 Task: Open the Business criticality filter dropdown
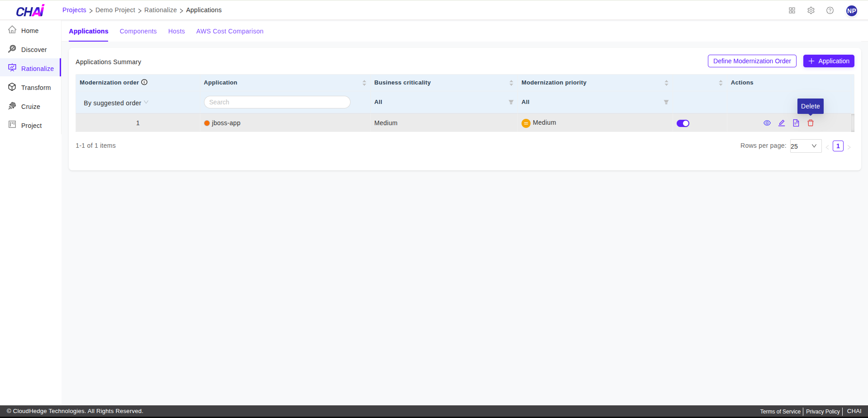(511, 102)
